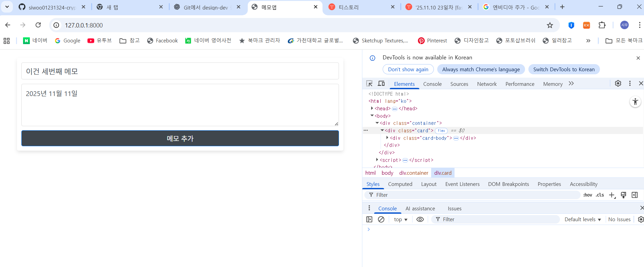
Task: Click toggle rendering emulations brush icon
Action: pos(623,195)
